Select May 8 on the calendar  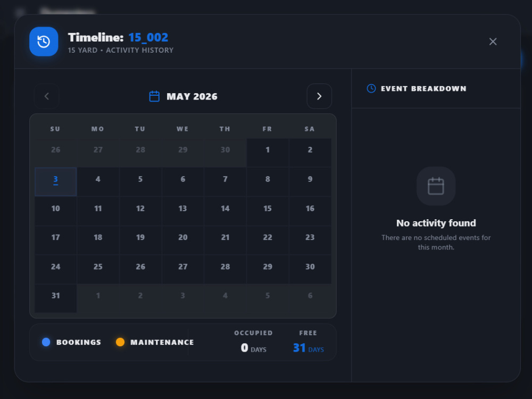pos(268,181)
